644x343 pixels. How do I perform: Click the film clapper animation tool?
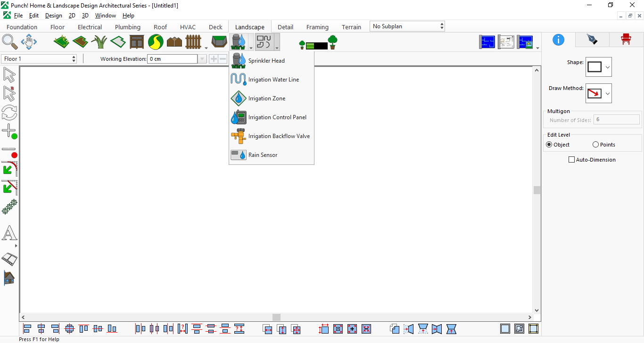point(9,259)
